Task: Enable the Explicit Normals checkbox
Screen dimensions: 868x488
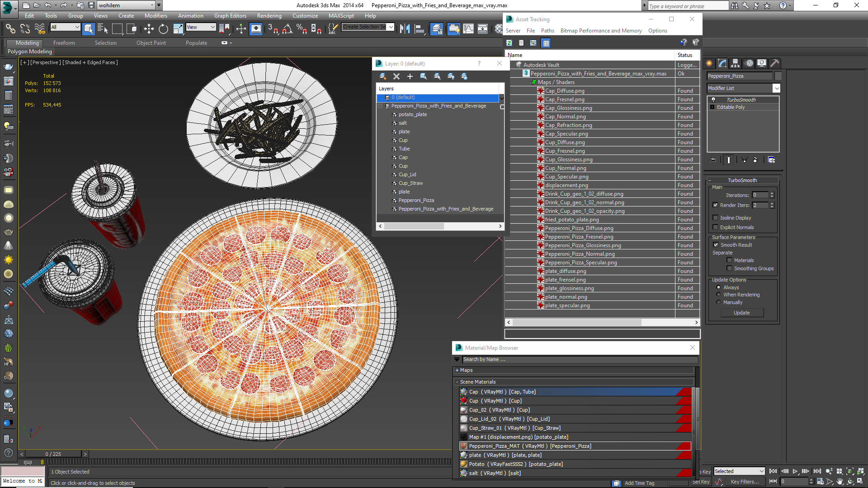Action: [x=715, y=227]
